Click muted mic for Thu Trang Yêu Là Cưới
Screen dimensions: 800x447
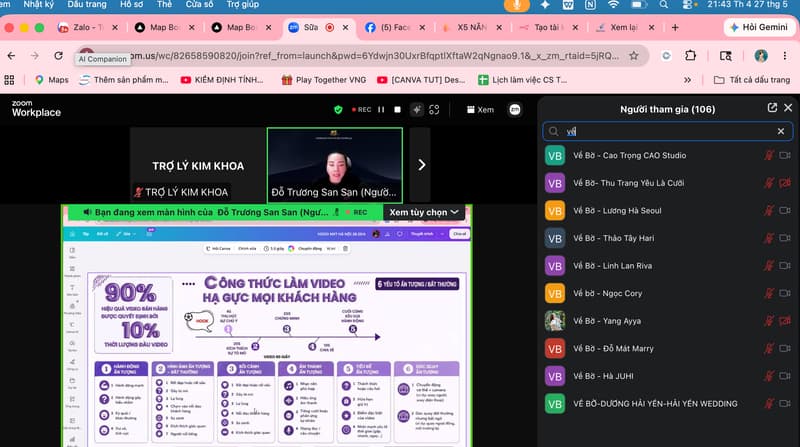pos(769,183)
